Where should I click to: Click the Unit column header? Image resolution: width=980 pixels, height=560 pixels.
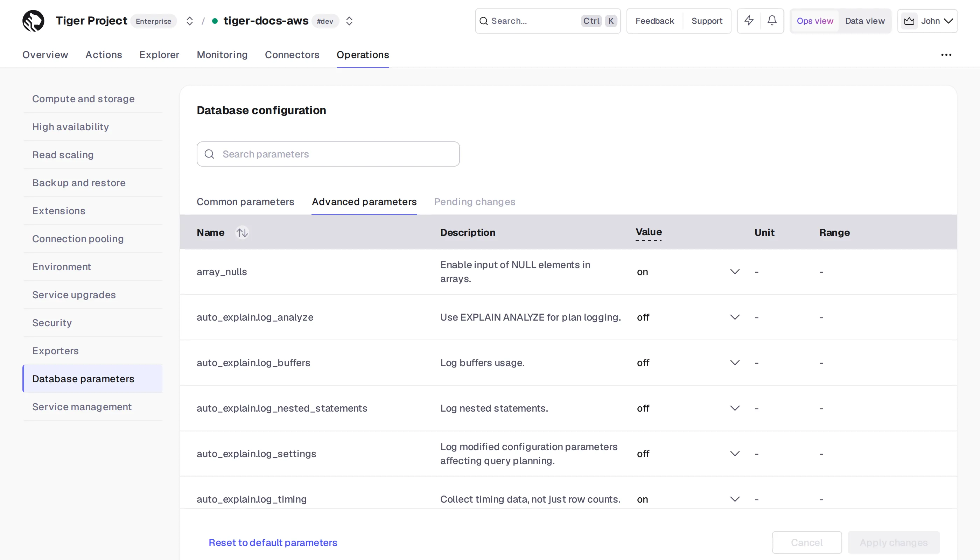click(x=764, y=233)
